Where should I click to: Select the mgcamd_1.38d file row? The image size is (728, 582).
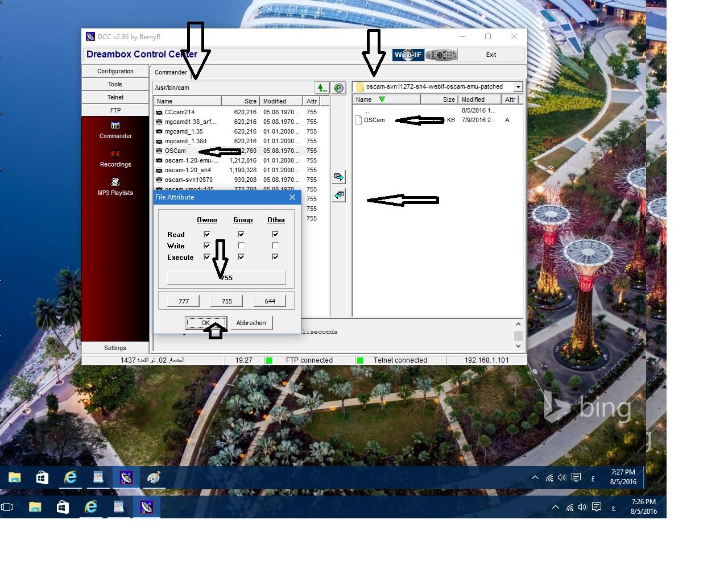click(x=237, y=141)
